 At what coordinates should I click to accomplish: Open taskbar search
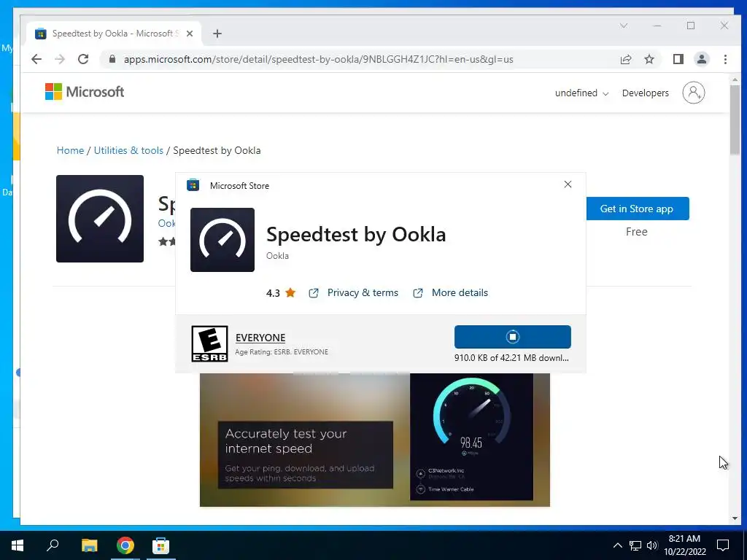tap(53, 545)
